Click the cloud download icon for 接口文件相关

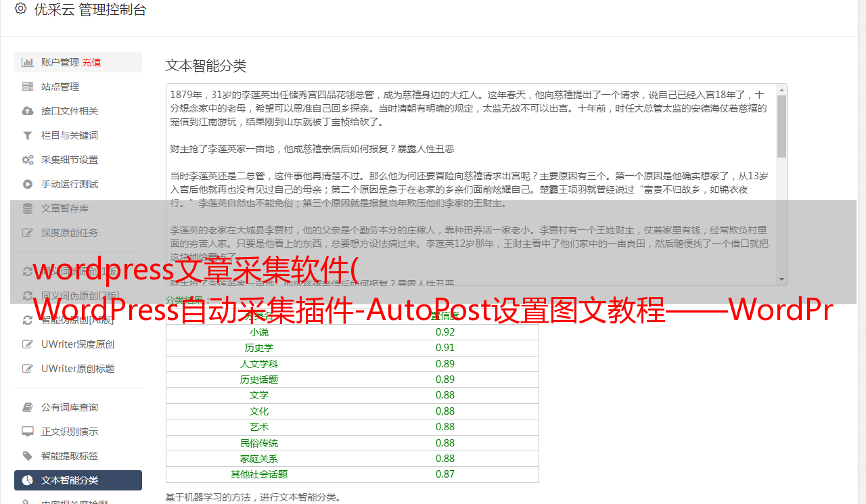click(x=28, y=111)
